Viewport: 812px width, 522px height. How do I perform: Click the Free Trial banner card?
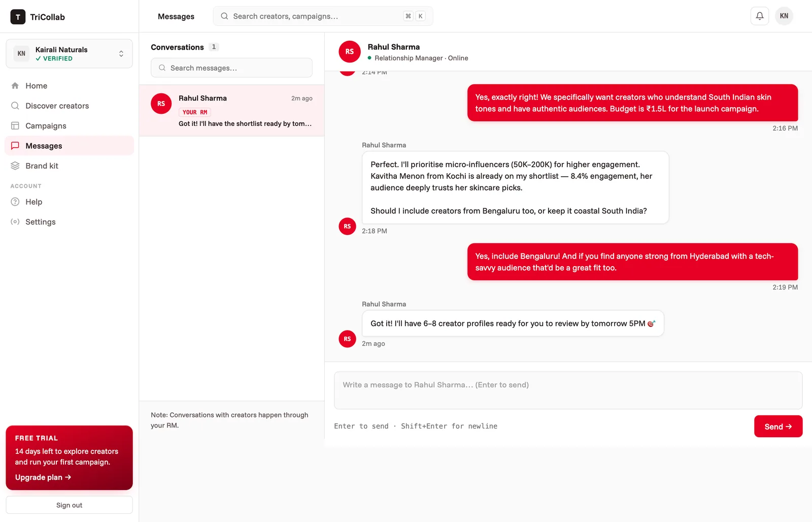click(69, 458)
